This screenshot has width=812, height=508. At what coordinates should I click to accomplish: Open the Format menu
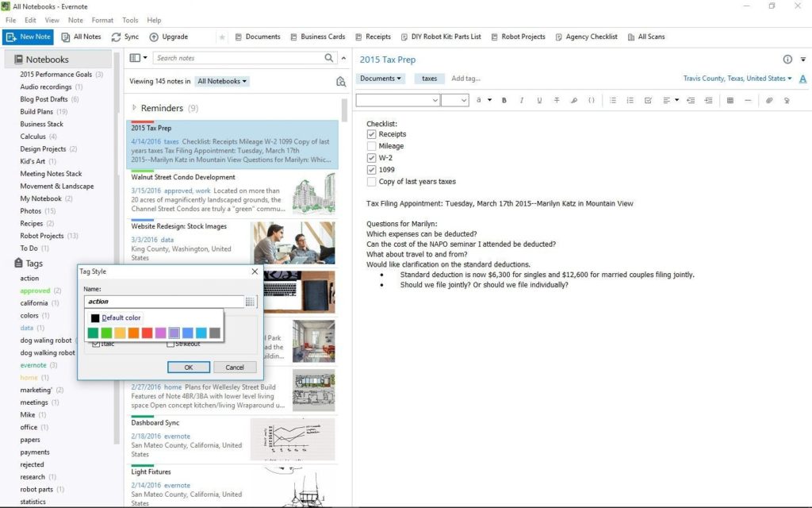[x=102, y=20]
